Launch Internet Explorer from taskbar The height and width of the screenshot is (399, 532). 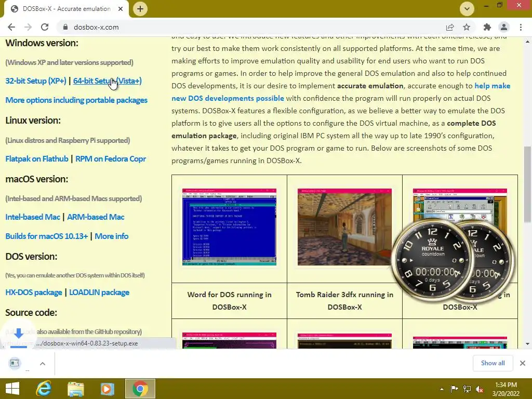pos(44,389)
